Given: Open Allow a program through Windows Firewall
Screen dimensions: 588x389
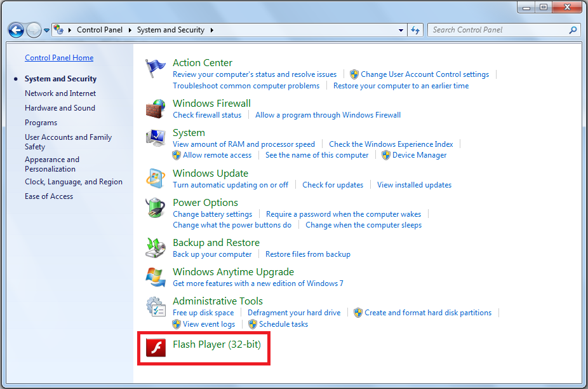Looking at the screenshot, I should [x=328, y=115].
